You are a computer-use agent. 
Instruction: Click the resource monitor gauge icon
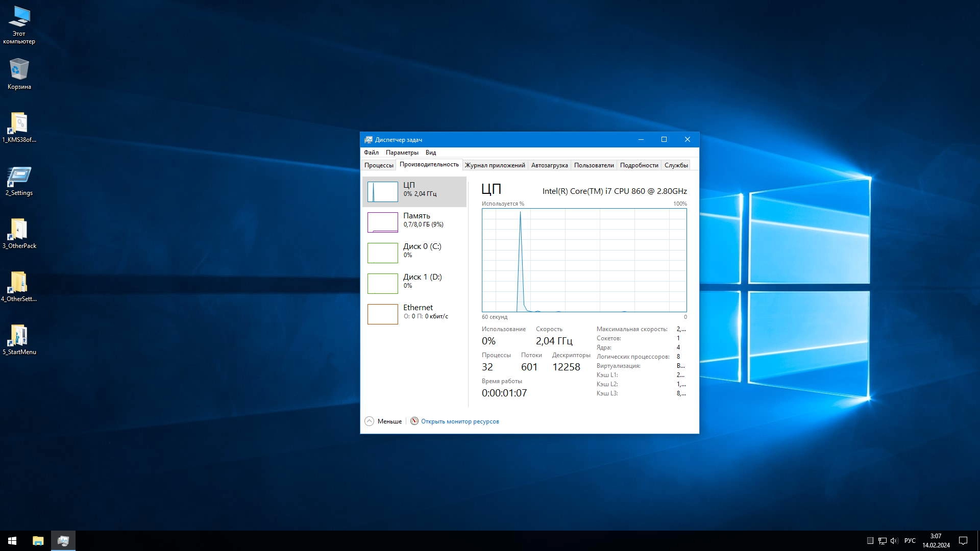click(x=414, y=421)
